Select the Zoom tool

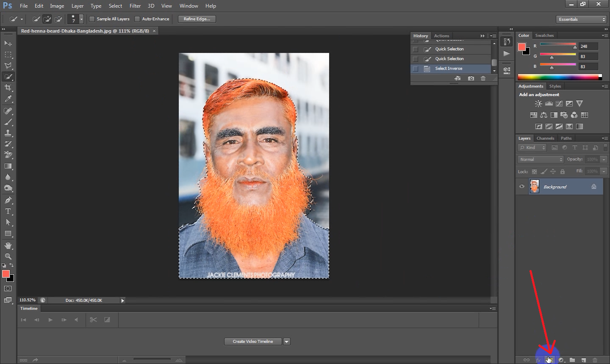click(8, 256)
